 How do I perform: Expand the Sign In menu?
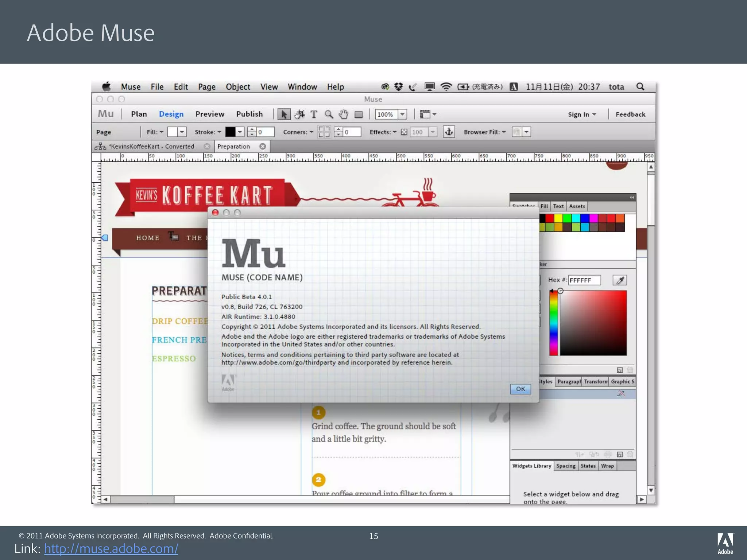click(582, 114)
